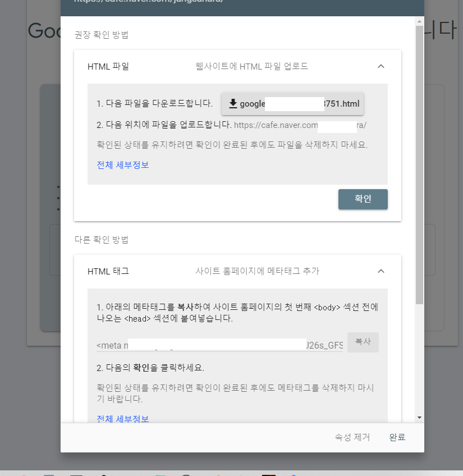Image resolution: width=463 pixels, height=476 pixels.
Task: Click the 1. 다음 파일을 다운로드합니다 step
Action: click(154, 103)
